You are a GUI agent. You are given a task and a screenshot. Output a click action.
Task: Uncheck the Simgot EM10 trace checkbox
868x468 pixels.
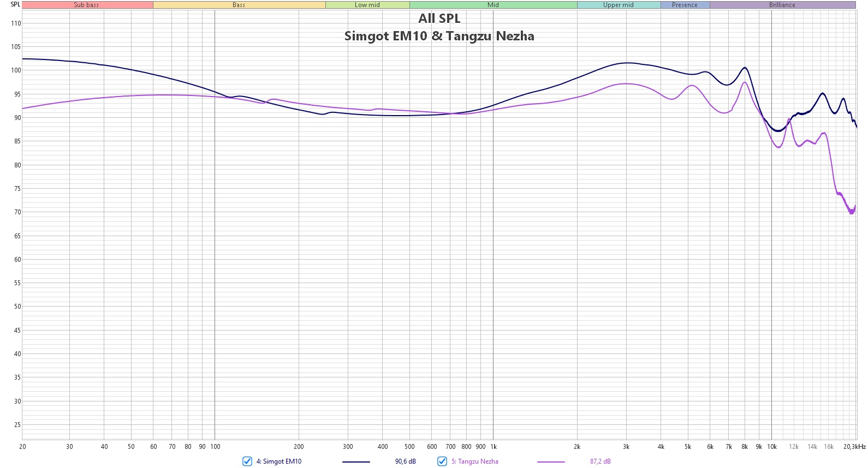click(x=247, y=461)
